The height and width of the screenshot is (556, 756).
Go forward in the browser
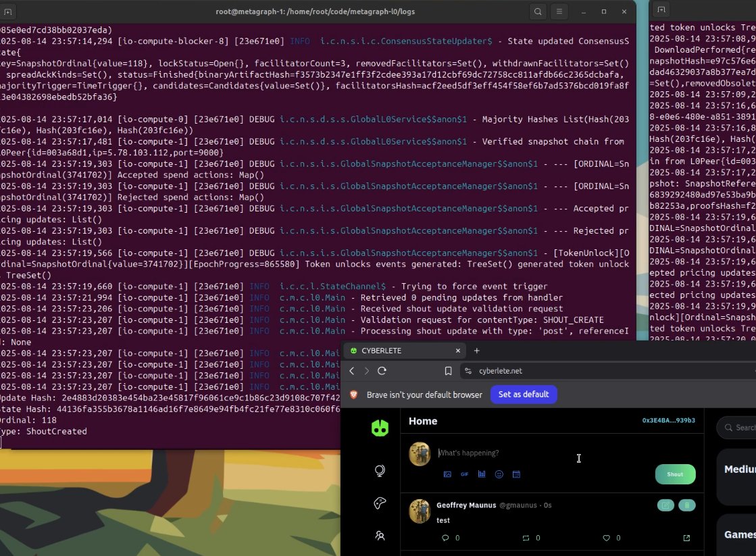coord(366,371)
